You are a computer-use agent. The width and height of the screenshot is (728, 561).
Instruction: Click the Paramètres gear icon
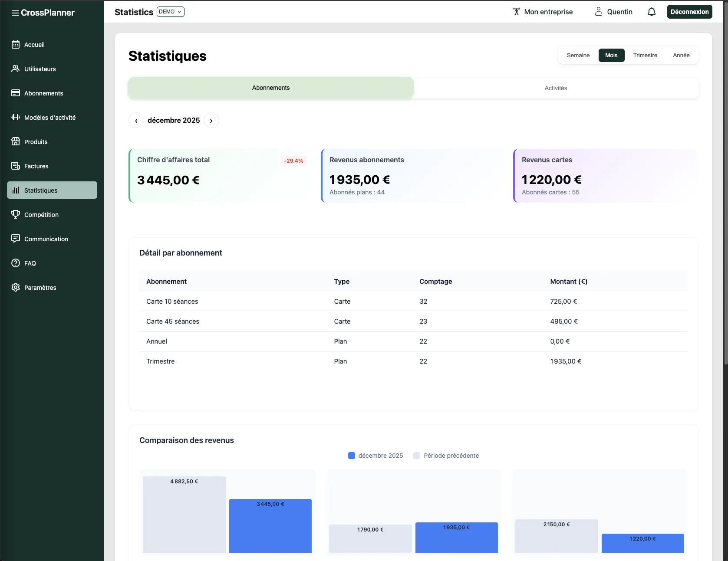[x=16, y=287]
